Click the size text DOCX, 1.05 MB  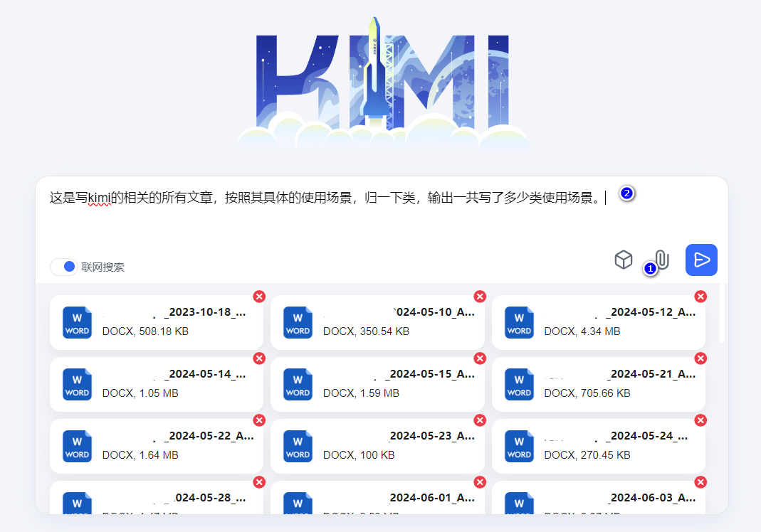point(140,393)
